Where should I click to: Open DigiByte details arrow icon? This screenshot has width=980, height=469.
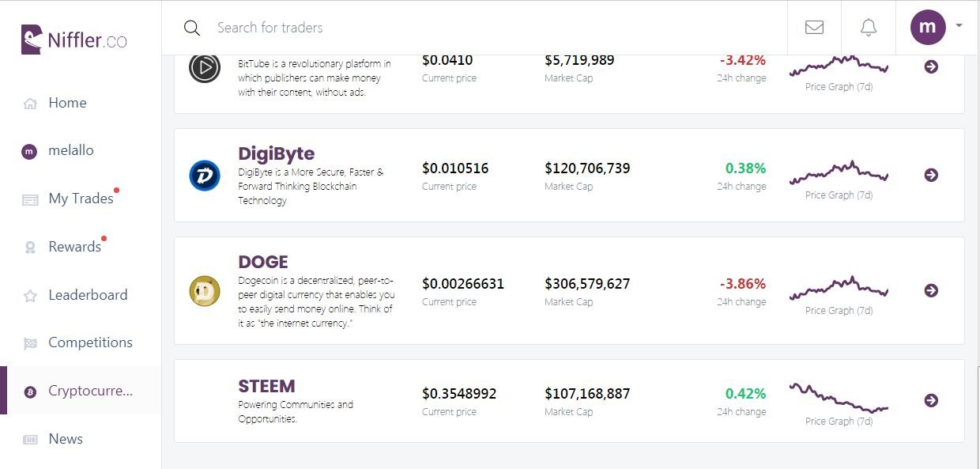(x=931, y=175)
